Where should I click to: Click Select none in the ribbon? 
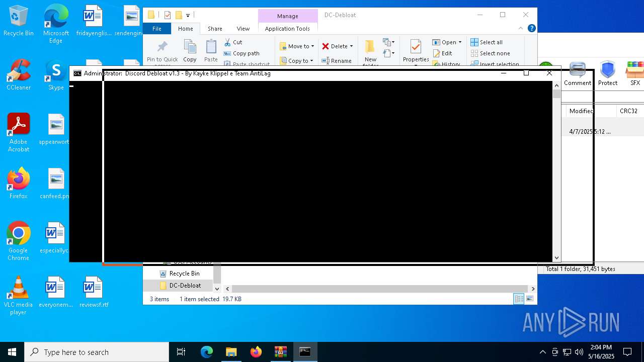tap(490, 53)
